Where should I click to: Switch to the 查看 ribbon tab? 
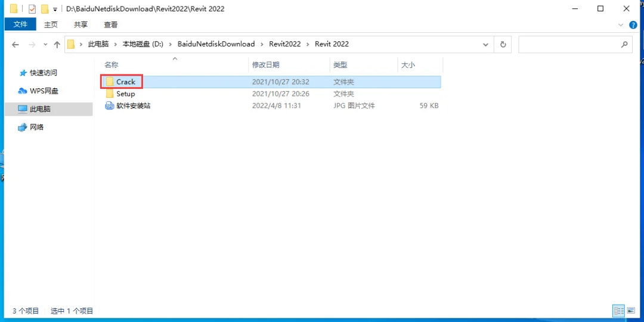(x=110, y=24)
